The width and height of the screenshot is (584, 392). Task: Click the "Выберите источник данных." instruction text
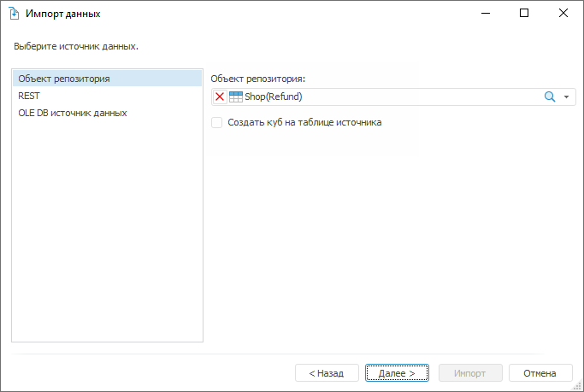point(76,46)
